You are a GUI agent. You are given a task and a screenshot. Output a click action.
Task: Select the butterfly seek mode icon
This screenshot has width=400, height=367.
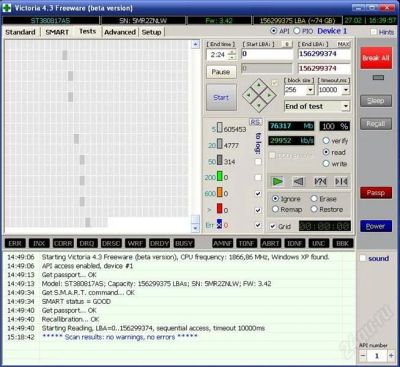pyautogui.click(x=320, y=182)
